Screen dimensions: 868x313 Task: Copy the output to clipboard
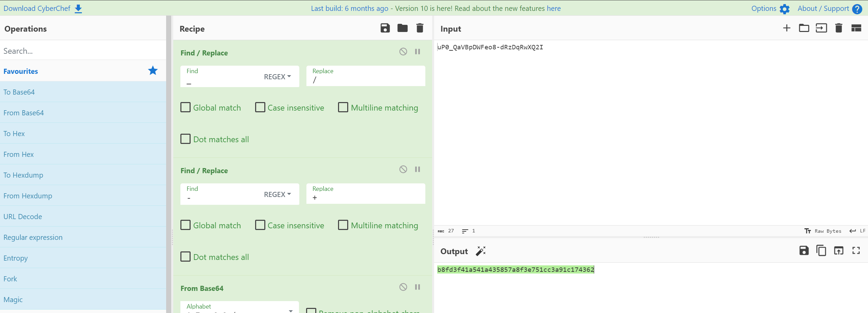[821, 251]
